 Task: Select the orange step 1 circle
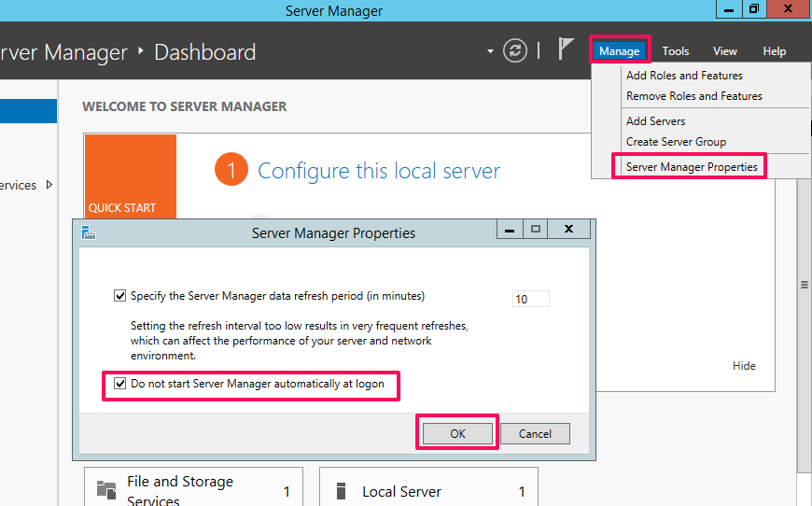(231, 169)
